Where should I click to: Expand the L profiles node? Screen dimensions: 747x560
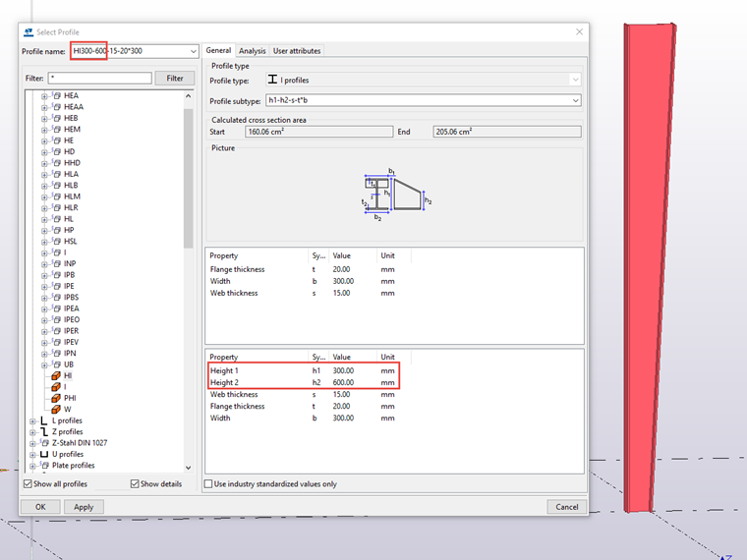click(x=32, y=421)
